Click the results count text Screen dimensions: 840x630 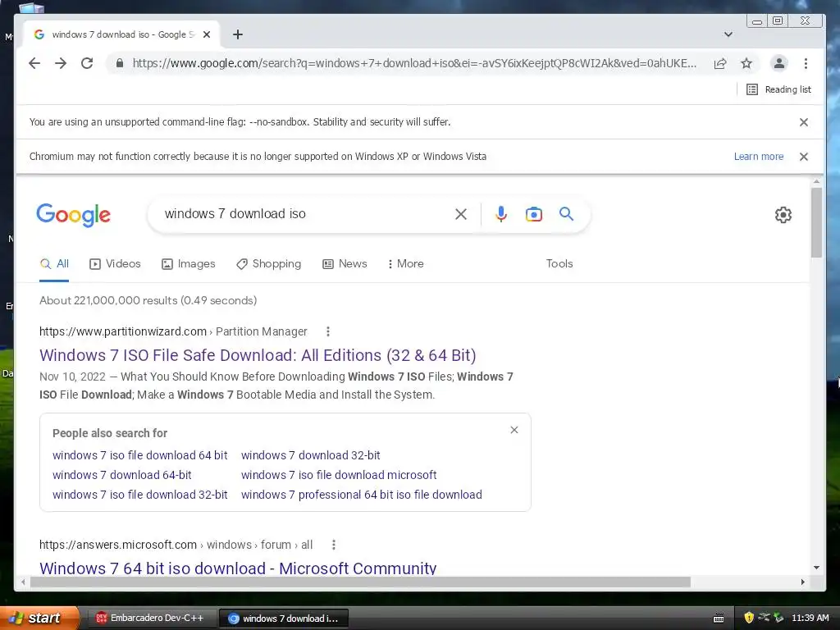point(148,300)
